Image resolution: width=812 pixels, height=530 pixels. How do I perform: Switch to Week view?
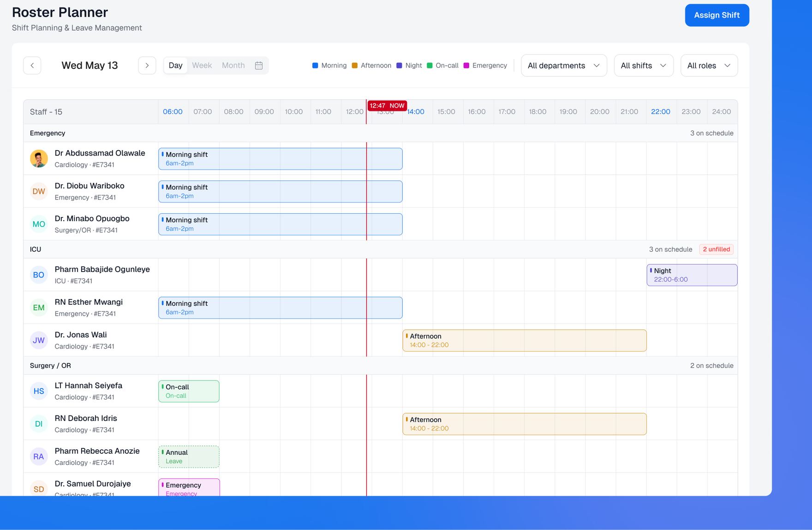tap(202, 66)
